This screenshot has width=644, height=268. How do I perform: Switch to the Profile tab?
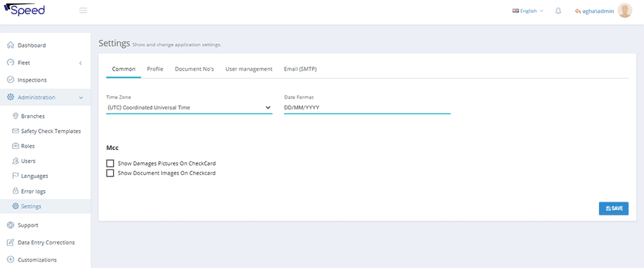[x=155, y=69]
